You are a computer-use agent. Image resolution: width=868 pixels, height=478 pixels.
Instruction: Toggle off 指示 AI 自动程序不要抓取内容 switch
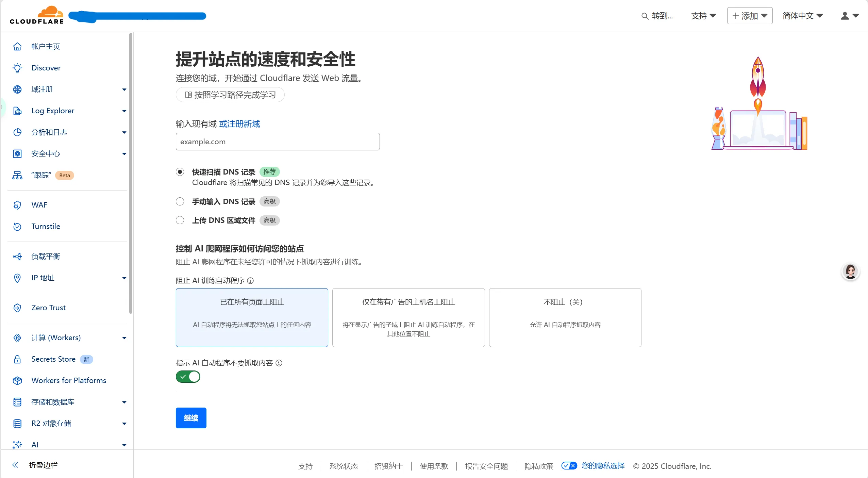pos(188,377)
